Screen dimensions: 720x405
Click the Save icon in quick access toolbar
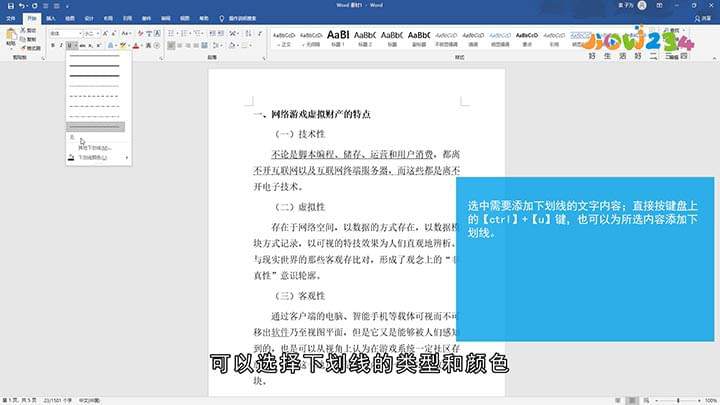pyautogui.click(x=10, y=6)
